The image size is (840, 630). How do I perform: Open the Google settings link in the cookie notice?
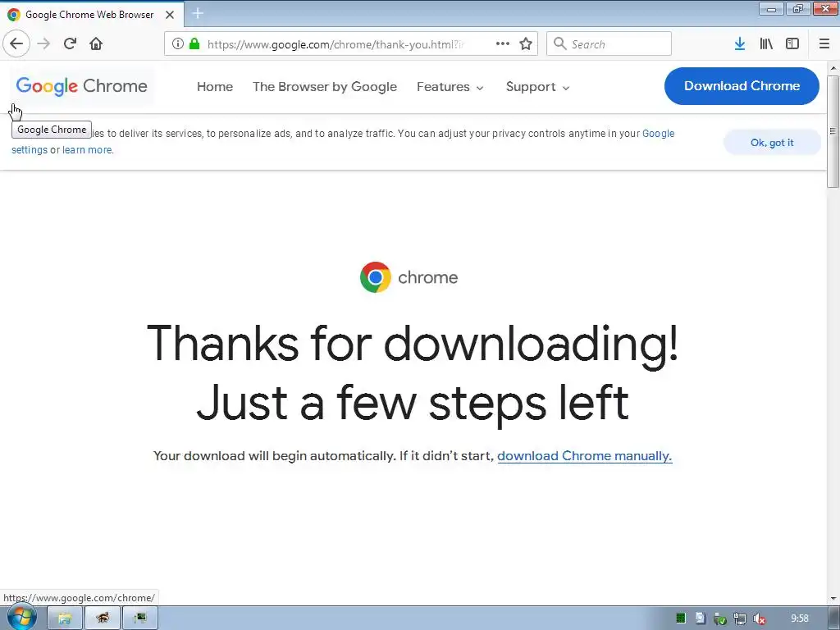coord(659,134)
